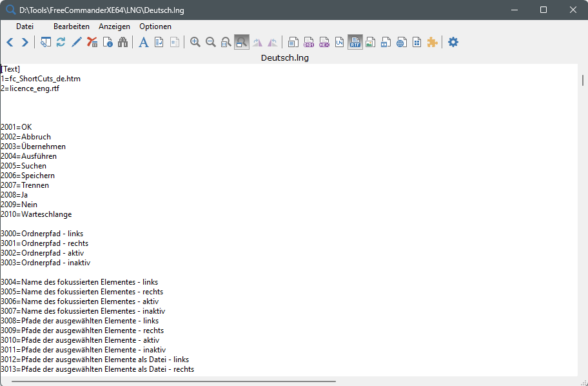
Task: Click the blue pencil edit icon
Action: coord(77,43)
